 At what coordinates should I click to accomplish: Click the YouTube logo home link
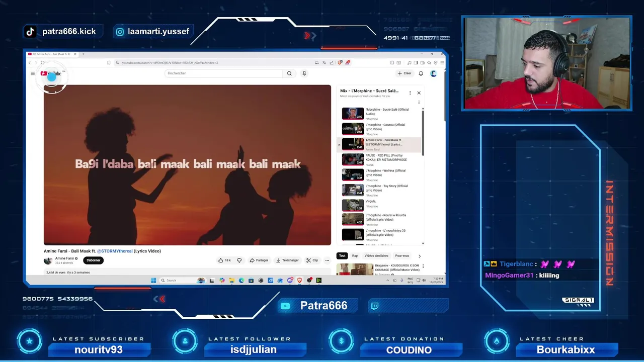pos(51,73)
